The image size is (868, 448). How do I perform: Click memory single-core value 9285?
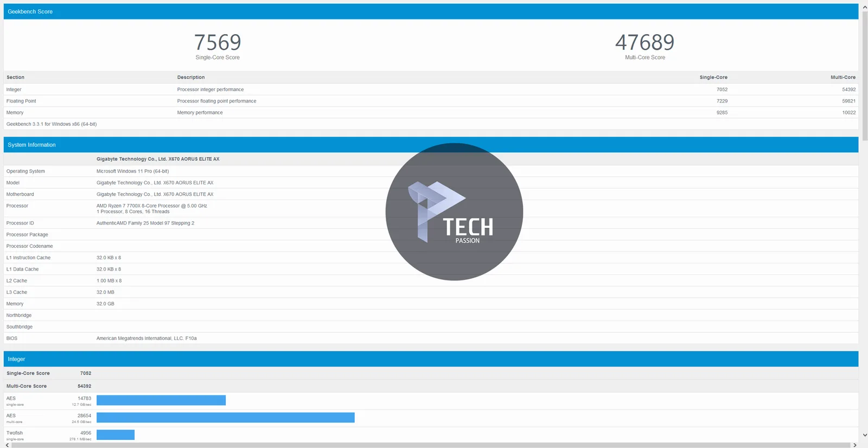[x=722, y=113]
